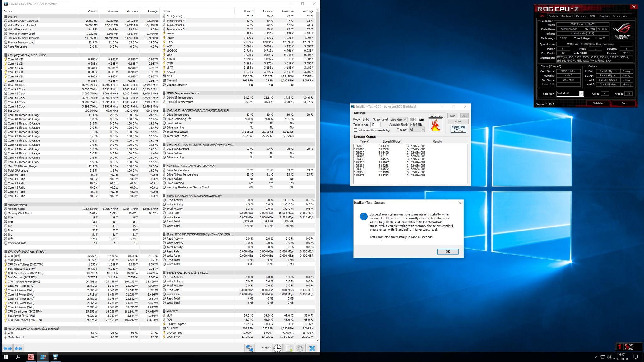Open the About tab in CPU-Z
Image resolution: width=644 pixels, height=362 pixels.
point(627,16)
